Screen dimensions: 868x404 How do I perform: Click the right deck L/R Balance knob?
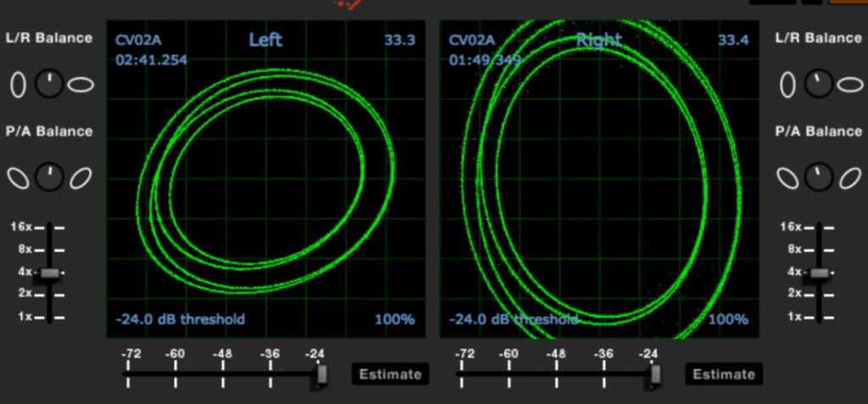pyautogui.click(x=818, y=84)
